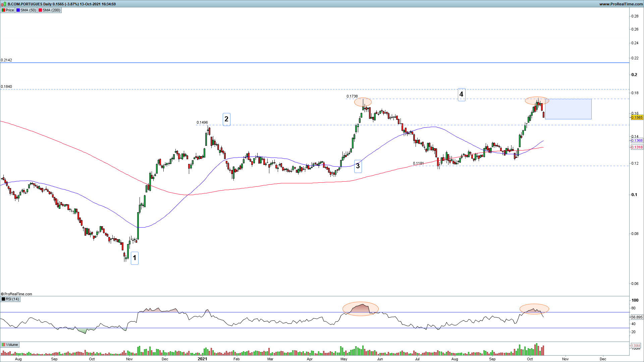Screen dimensions: 644x362
Task: Select wave label number 3
Action: pos(358,166)
